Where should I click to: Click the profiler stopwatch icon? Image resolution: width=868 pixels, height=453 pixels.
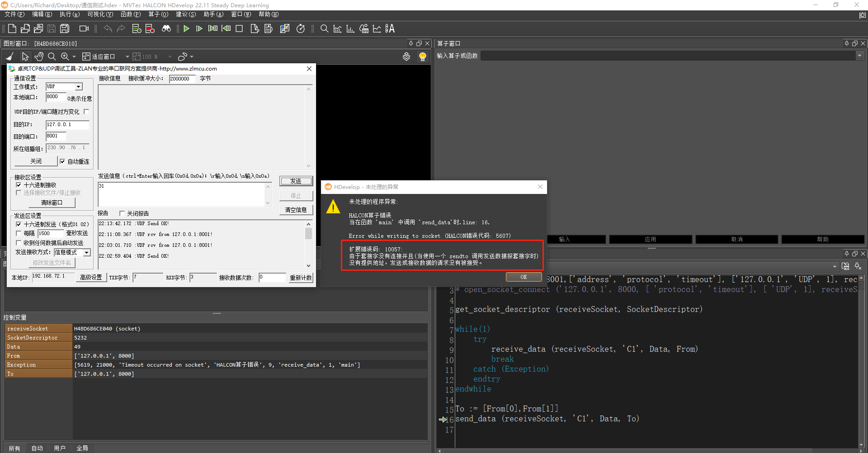click(301, 29)
